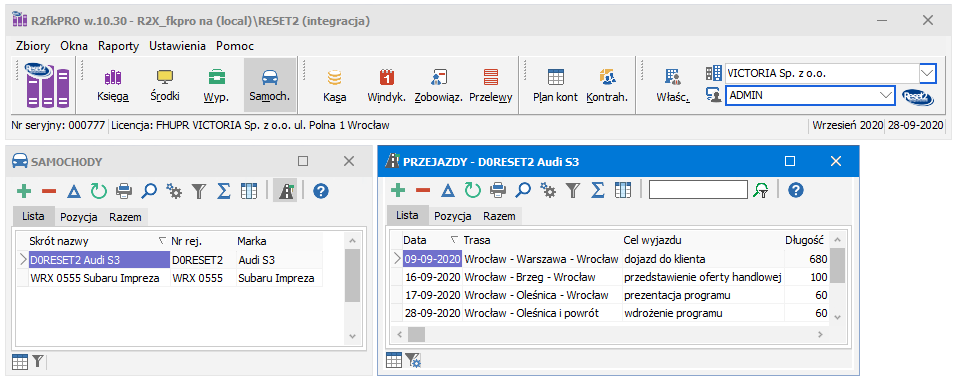Image resolution: width=956 pixels, height=377 pixels.
Task: Delete record with minus in SAMOCHODY window
Action: point(49,192)
